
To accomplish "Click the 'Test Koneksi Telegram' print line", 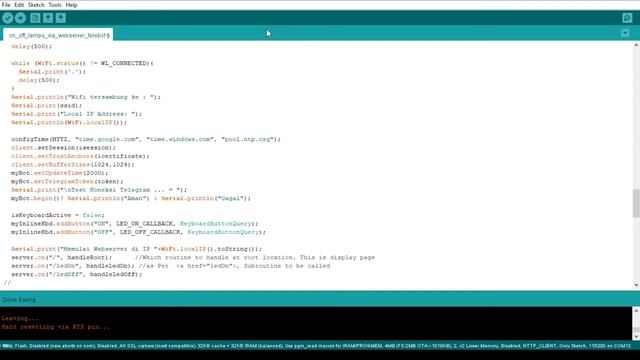I will (x=99, y=190).
